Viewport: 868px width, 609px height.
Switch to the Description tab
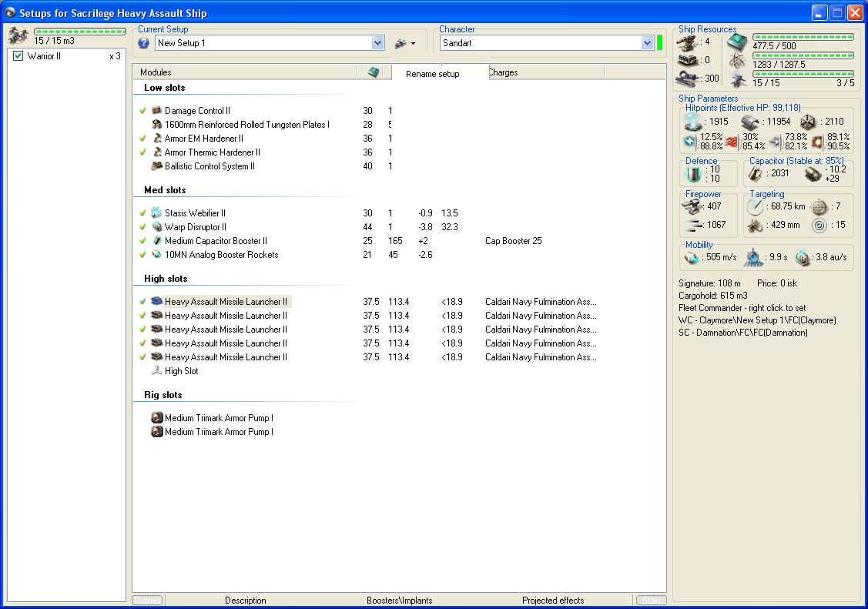click(x=245, y=601)
